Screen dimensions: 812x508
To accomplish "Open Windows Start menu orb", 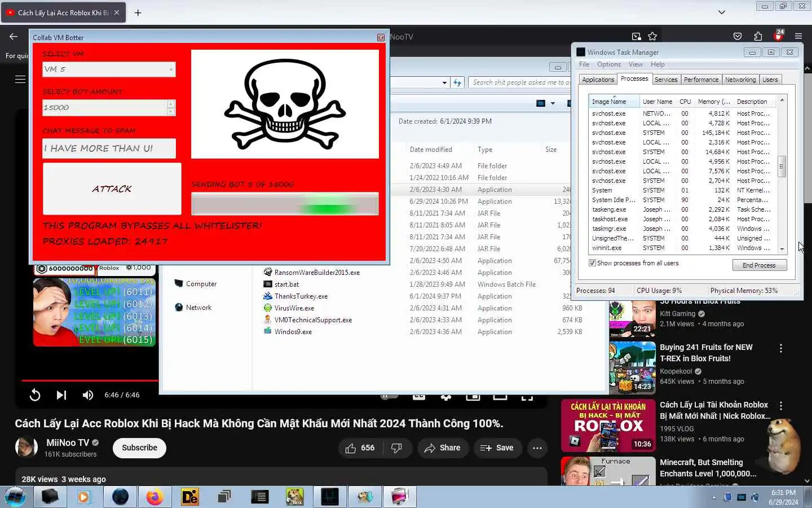I will [x=15, y=497].
